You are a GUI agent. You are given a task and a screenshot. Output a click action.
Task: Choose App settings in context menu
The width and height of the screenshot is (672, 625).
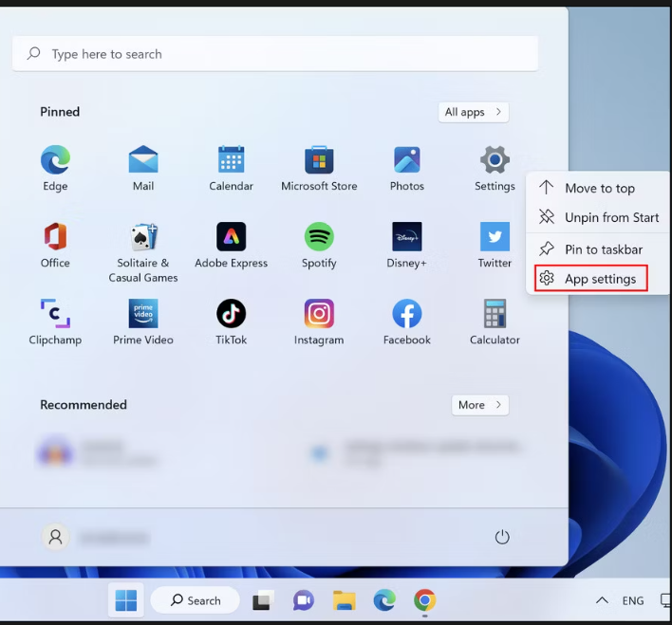pyautogui.click(x=591, y=279)
